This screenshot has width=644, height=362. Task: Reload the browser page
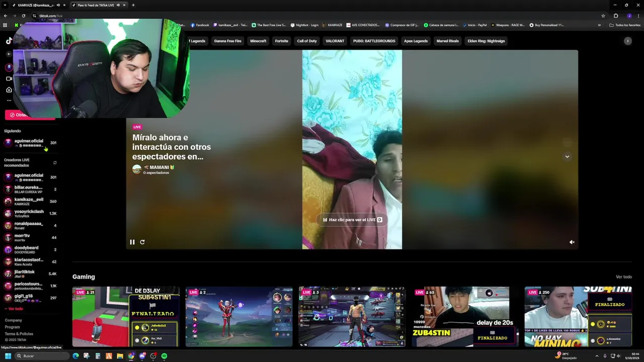coord(23,16)
